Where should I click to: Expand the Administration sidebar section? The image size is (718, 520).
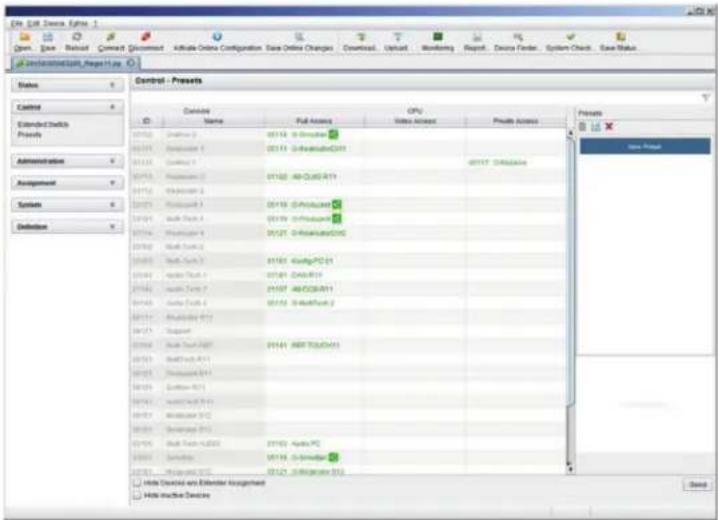(x=67, y=161)
